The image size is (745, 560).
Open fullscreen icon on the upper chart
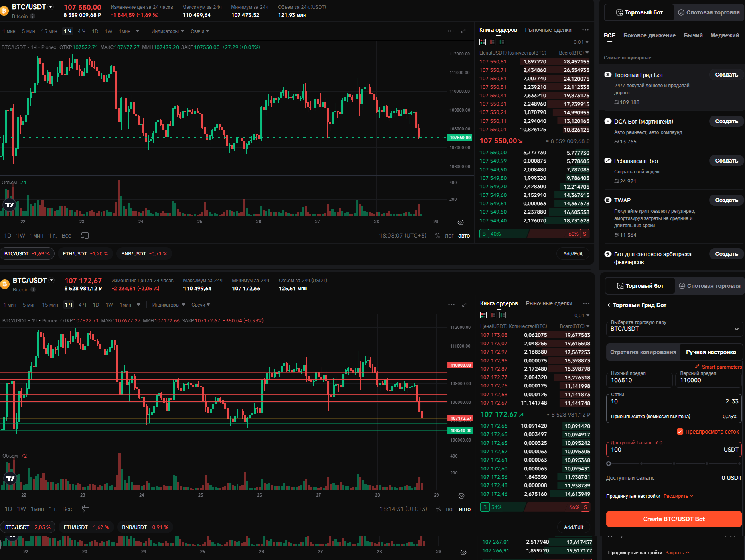463,31
